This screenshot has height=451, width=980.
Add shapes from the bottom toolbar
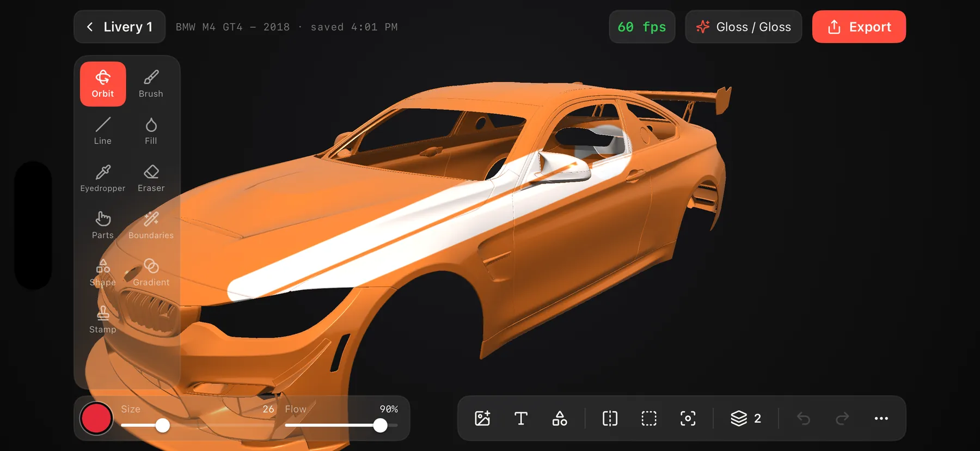click(560, 418)
